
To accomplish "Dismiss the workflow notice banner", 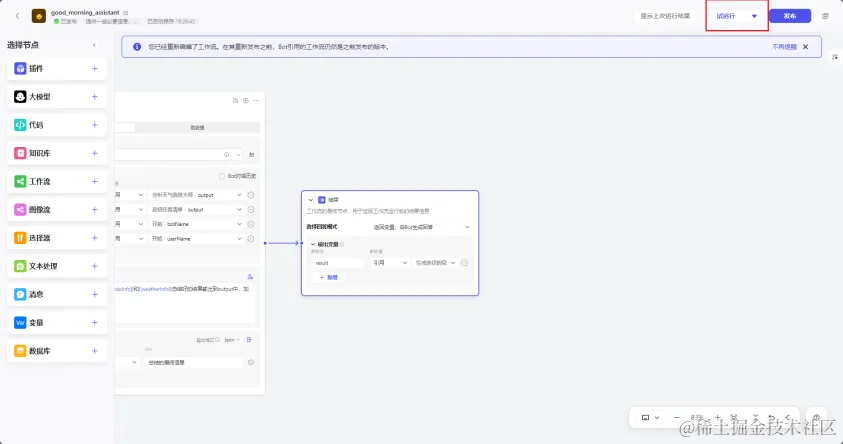I will (x=805, y=47).
